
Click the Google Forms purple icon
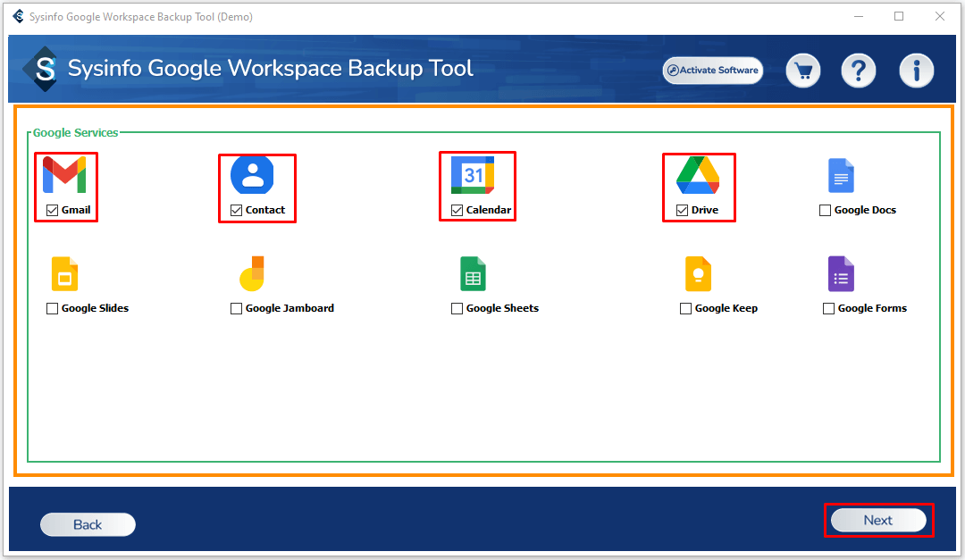coord(842,274)
